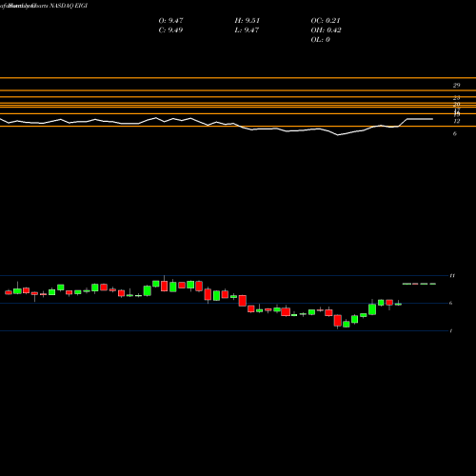Screen dimensions: 476x476
Task: Select the OC: 0.21 reading
Action: click(326, 21)
